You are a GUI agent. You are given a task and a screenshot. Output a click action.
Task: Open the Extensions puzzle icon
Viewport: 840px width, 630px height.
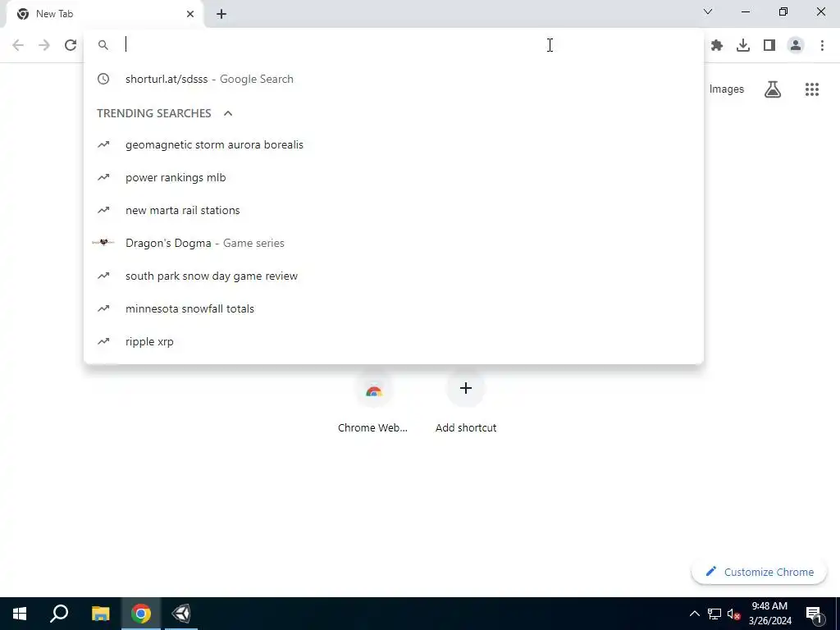tap(717, 46)
